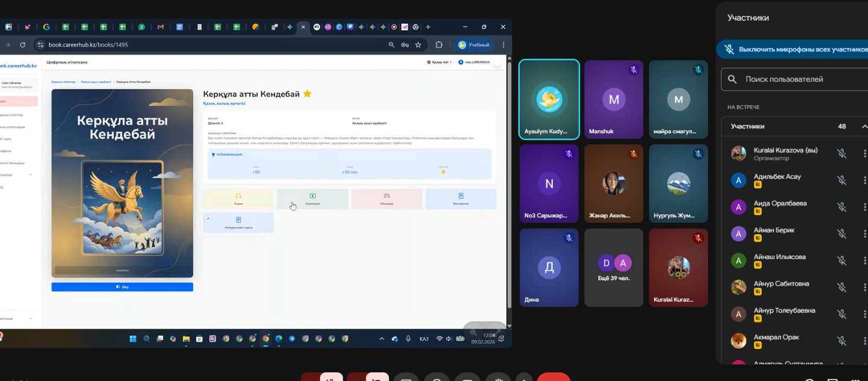Collapse the Участники list with the chevron
The image size is (868, 381).
tap(864, 126)
